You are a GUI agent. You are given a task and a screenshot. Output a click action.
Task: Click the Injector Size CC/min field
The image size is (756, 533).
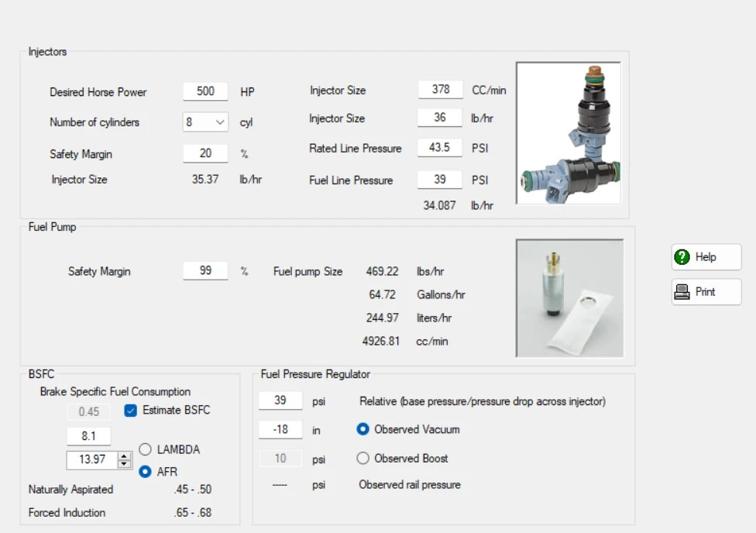(x=440, y=89)
